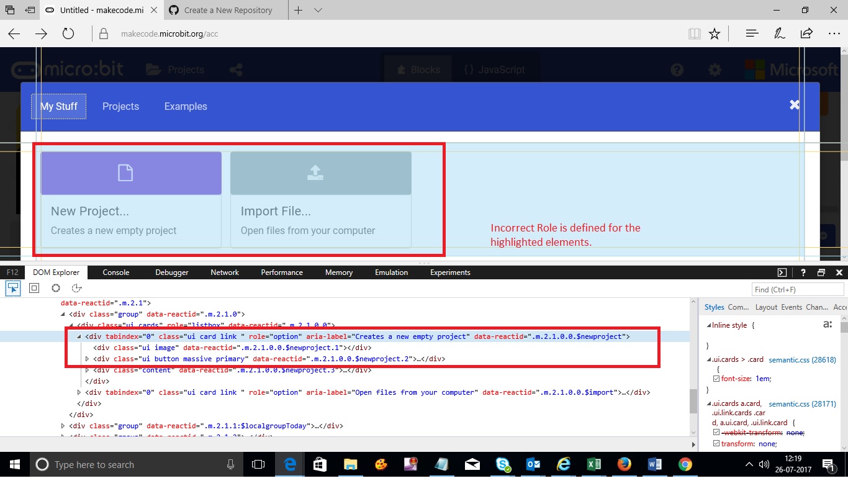Open the console pane toggle icon in devtools
This screenshot has width=848, height=504.
click(x=782, y=272)
